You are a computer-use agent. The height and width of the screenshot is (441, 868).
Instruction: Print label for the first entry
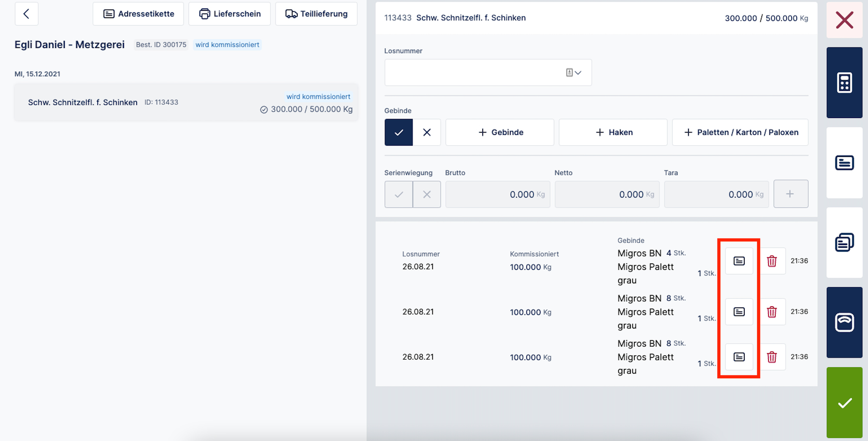click(x=739, y=261)
